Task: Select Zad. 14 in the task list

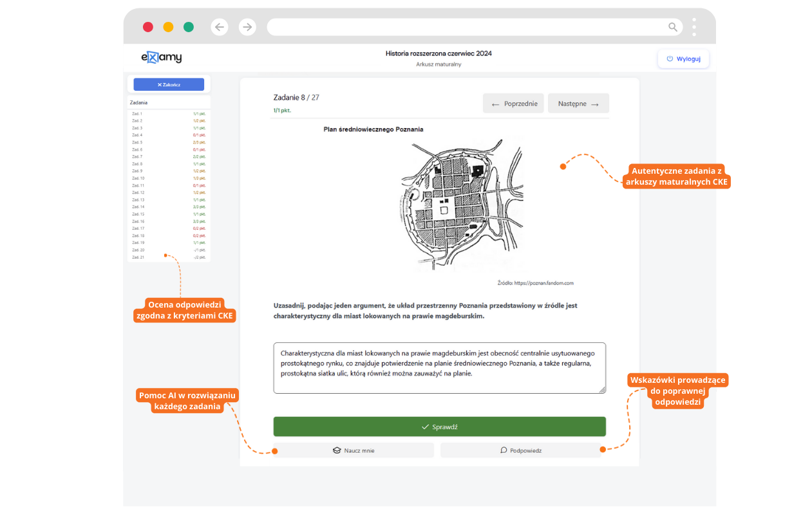Action: click(x=169, y=207)
